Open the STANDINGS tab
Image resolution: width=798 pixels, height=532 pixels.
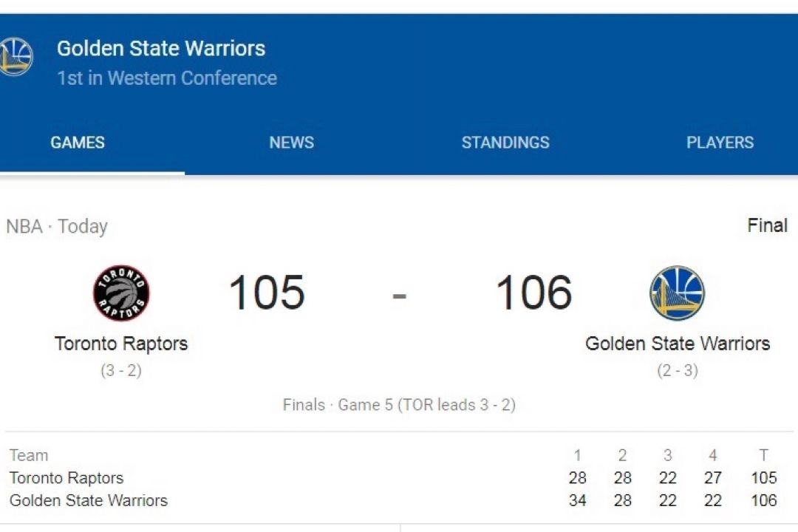pos(505,143)
